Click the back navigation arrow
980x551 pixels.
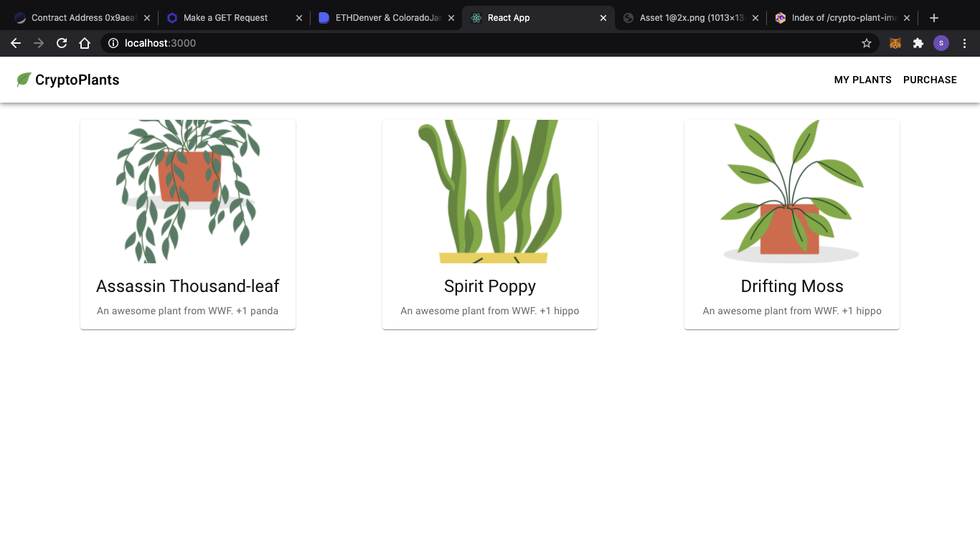click(x=16, y=43)
